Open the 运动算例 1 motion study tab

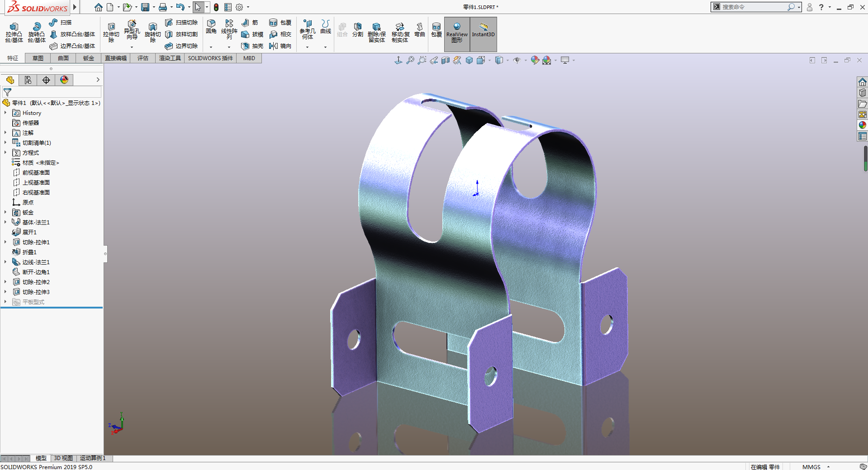click(x=93, y=458)
